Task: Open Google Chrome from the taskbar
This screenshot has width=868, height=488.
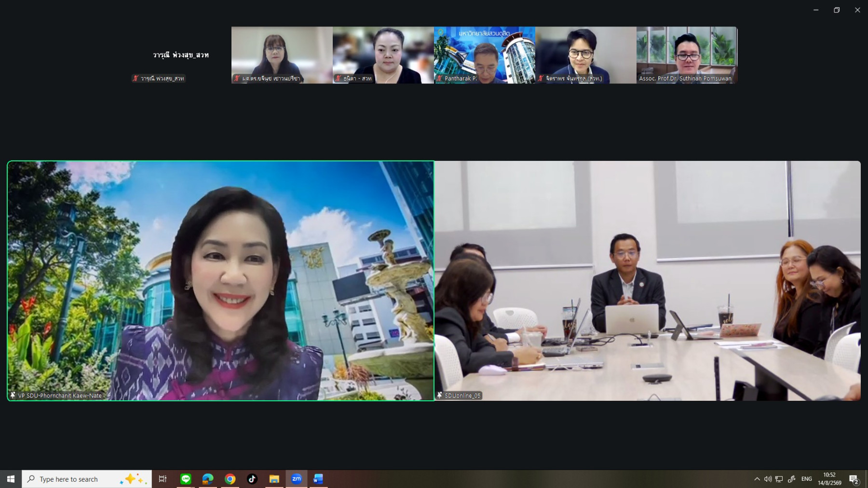Action: click(x=230, y=479)
